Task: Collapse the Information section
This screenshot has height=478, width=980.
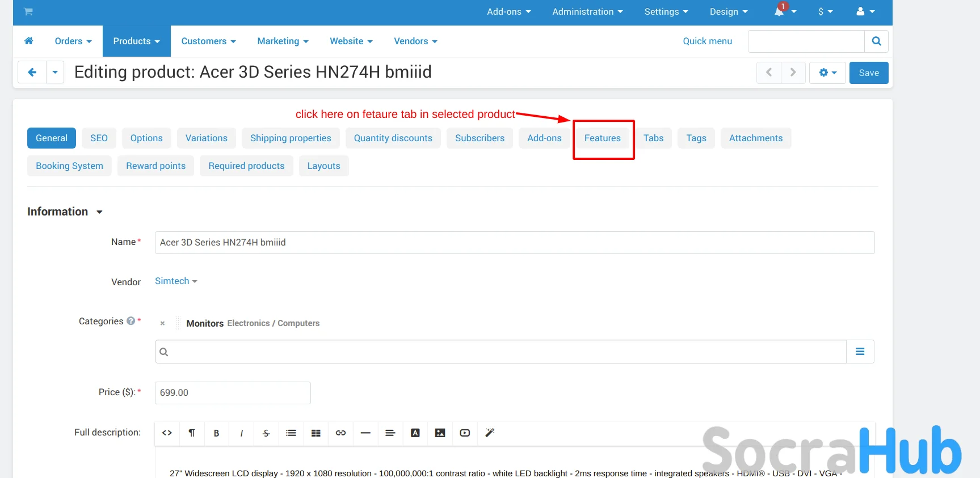Action: click(x=99, y=212)
